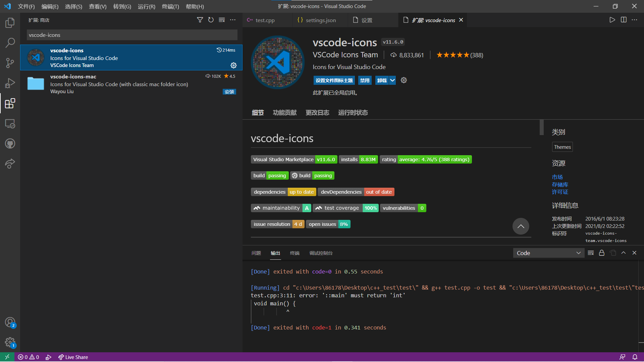Split the editor to the right
Screen dimensions: 644x362
[624, 20]
